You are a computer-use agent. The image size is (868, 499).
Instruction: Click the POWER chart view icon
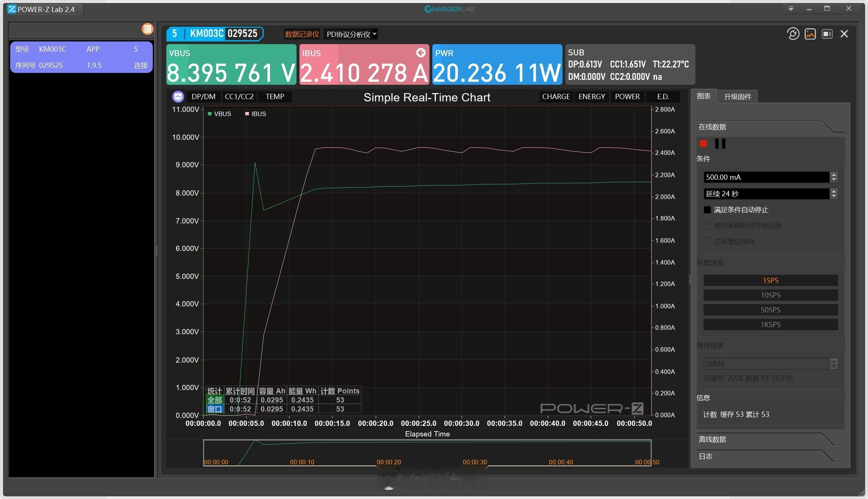click(627, 97)
